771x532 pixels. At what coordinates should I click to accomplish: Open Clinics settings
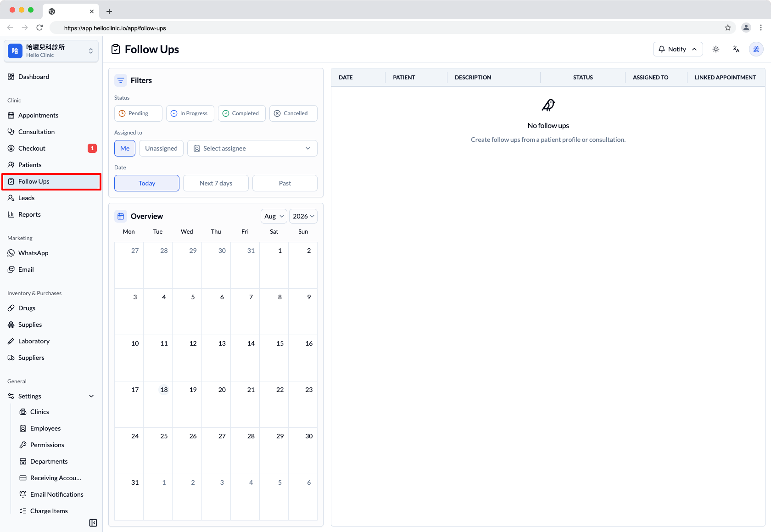[57, 412]
